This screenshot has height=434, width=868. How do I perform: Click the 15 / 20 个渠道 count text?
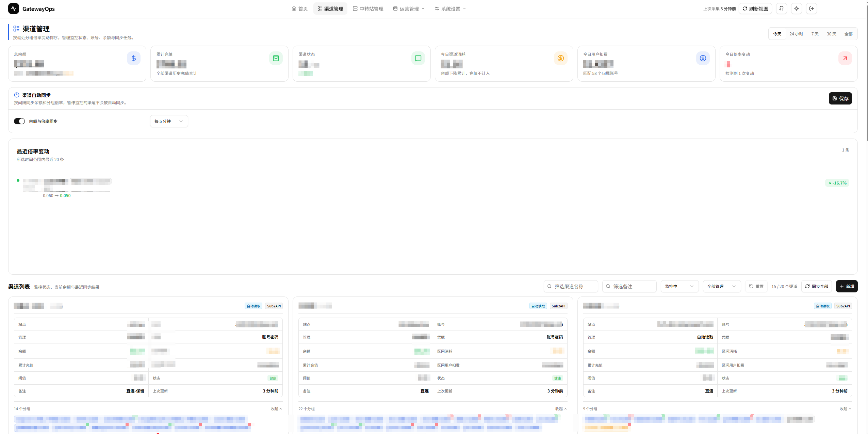[x=784, y=287]
